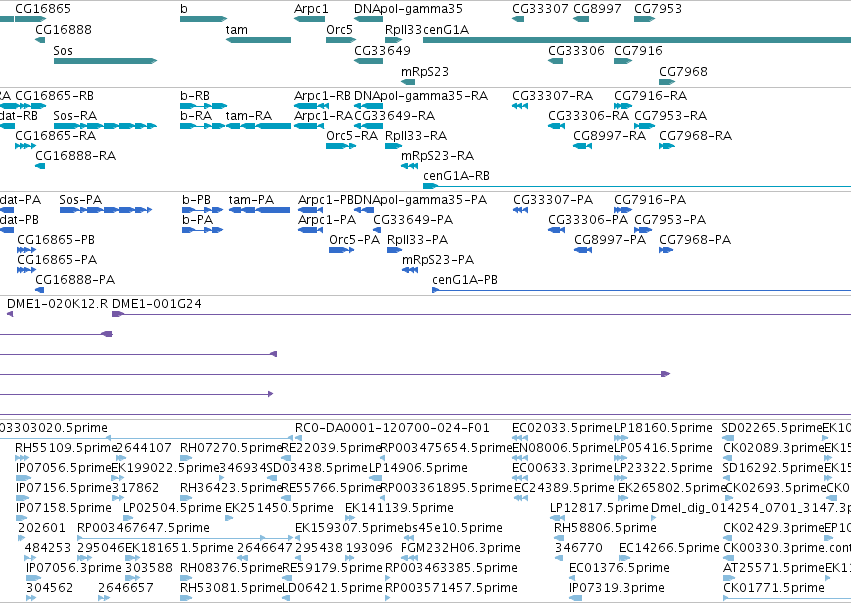The image size is (851, 603).
Task: Select the RH07270.5prime EST label
Action: [x=231, y=448]
